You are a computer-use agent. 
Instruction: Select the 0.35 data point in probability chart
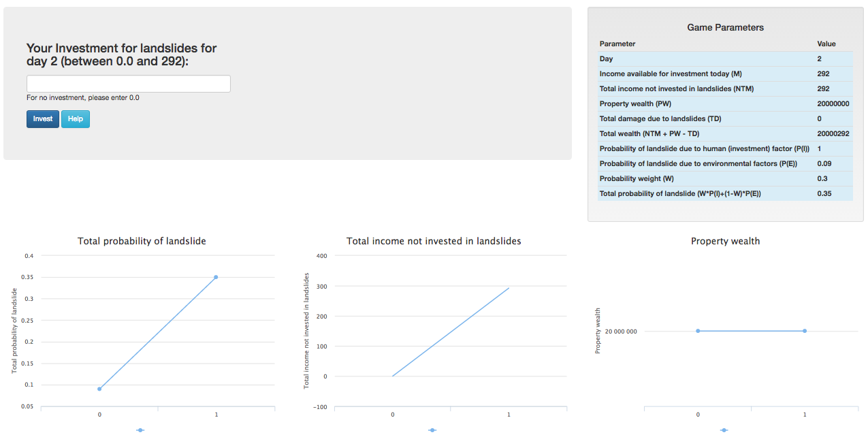(x=216, y=277)
